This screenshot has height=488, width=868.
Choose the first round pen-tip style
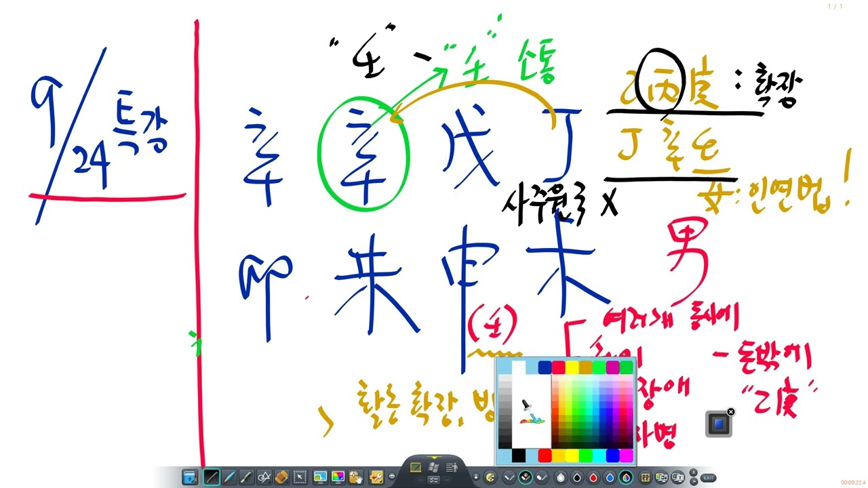click(x=509, y=478)
